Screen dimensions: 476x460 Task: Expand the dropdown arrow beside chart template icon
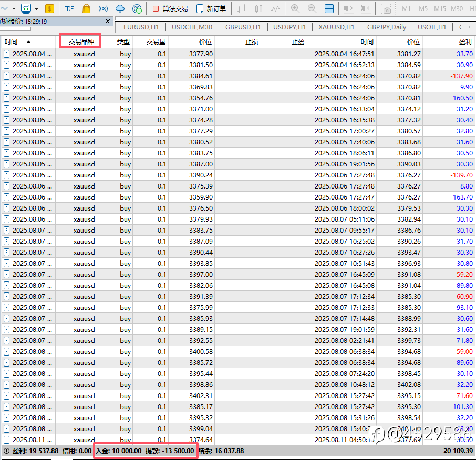click(x=36, y=8)
